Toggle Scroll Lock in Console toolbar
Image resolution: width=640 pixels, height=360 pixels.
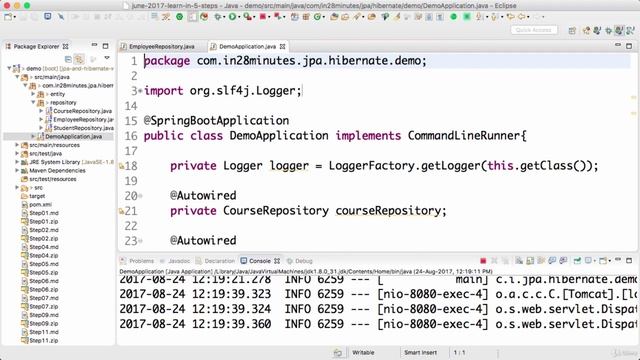click(530, 260)
